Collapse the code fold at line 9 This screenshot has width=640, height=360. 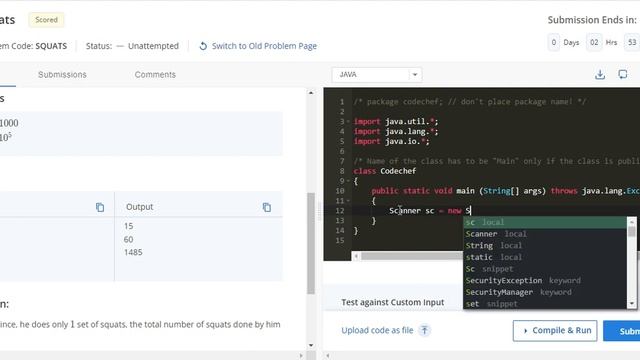click(348, 181)
